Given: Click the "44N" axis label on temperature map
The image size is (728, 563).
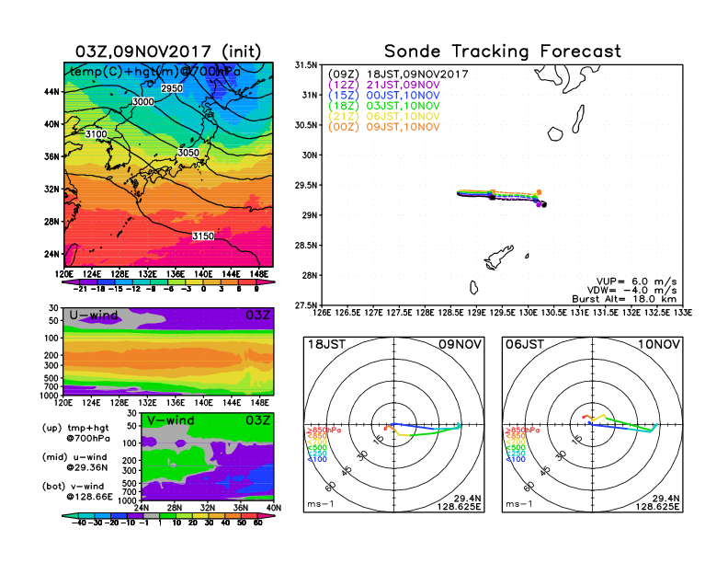Looking at the screenshot, I should 51,92.
